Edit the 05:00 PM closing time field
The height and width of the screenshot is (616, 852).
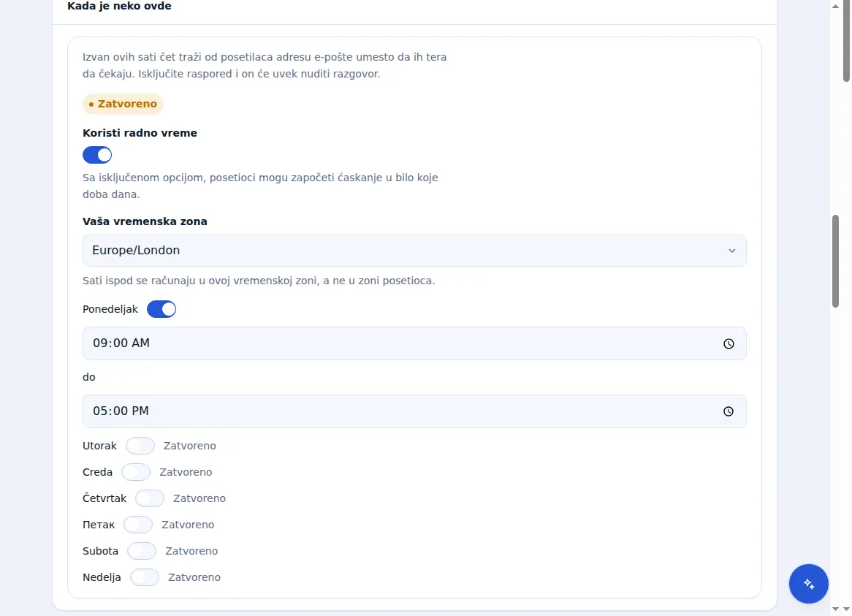click(414, 411)
